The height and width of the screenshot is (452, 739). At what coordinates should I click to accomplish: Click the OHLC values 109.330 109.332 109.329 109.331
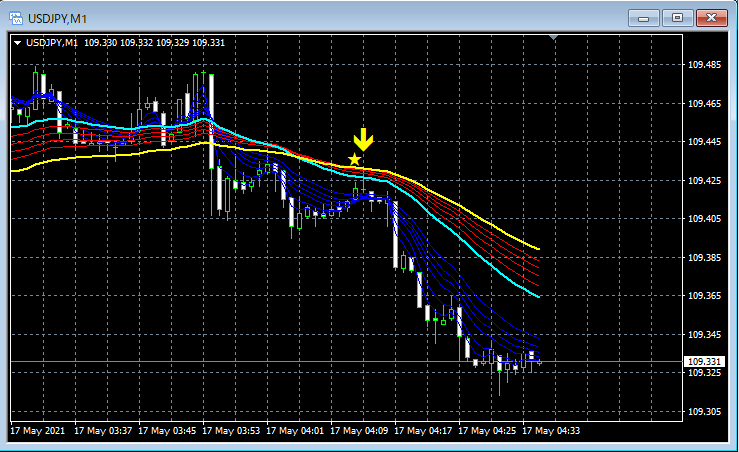[x=154, y=43]
